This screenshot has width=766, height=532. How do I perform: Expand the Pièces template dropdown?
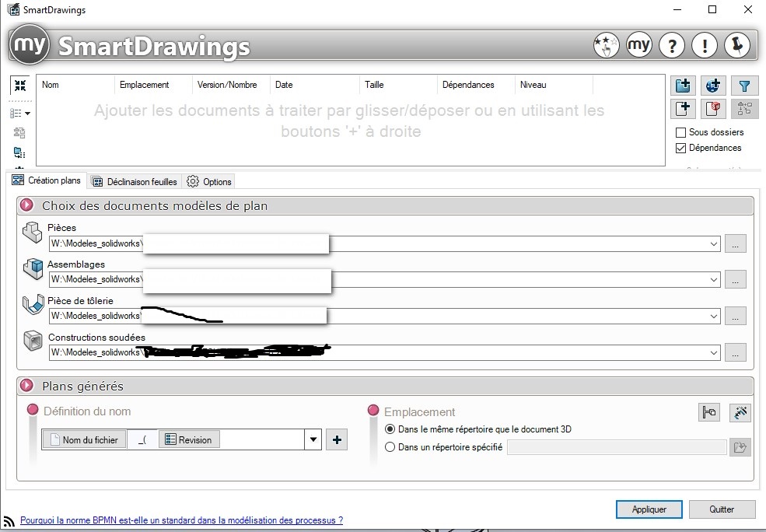point(713,243)
